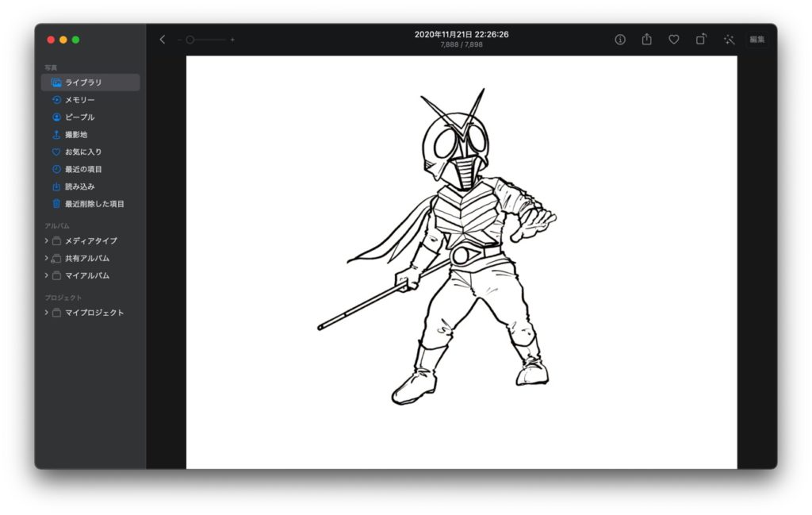Click the 読み込み import icon
Image resolution: width=812 pixels, height=515 pixels.
(x=56, y=186)
